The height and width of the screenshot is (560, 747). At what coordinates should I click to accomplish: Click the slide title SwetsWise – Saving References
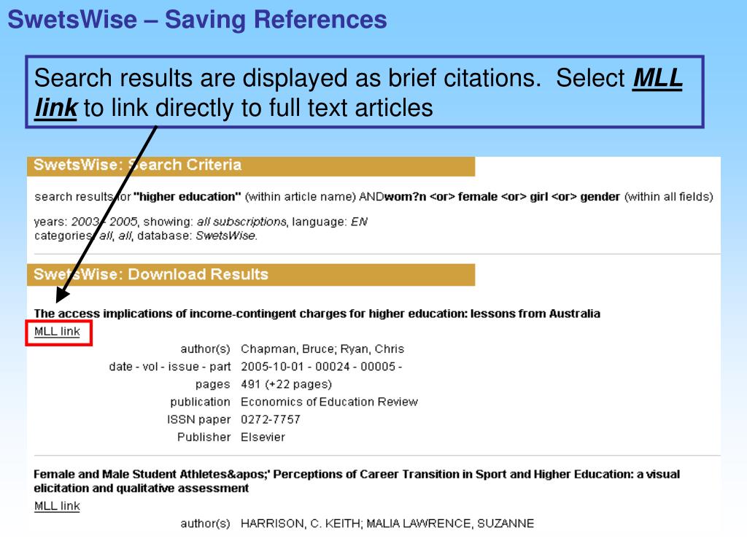coord(197,20)
